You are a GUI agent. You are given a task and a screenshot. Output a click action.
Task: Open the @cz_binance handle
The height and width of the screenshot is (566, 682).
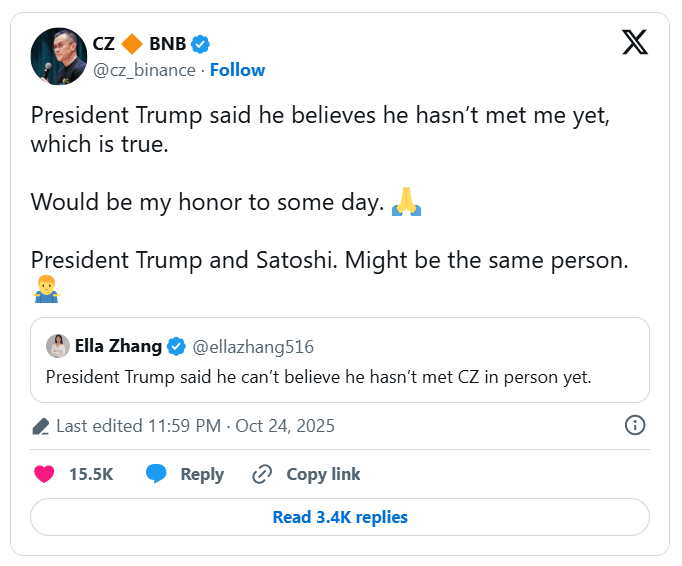coord(146,70)
